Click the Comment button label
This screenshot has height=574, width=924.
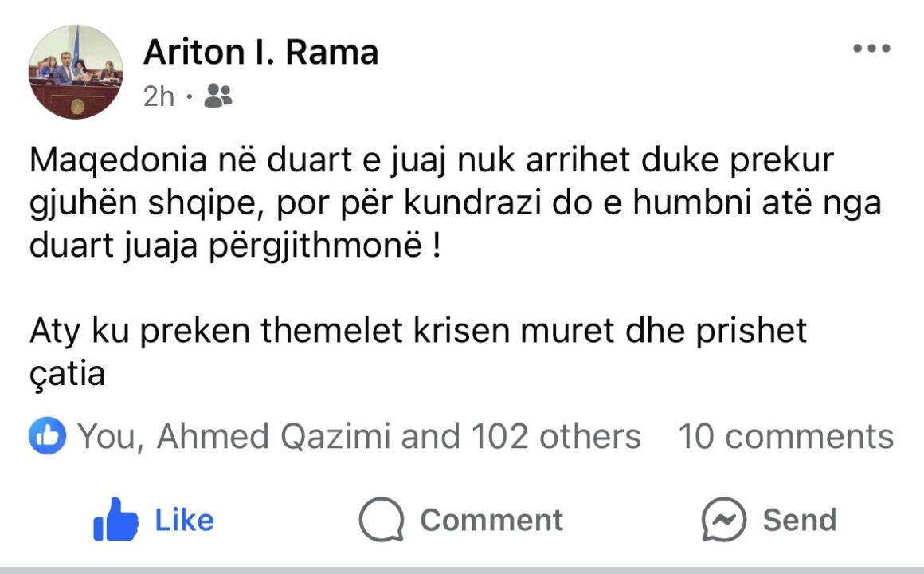click(x=491, y=520)
